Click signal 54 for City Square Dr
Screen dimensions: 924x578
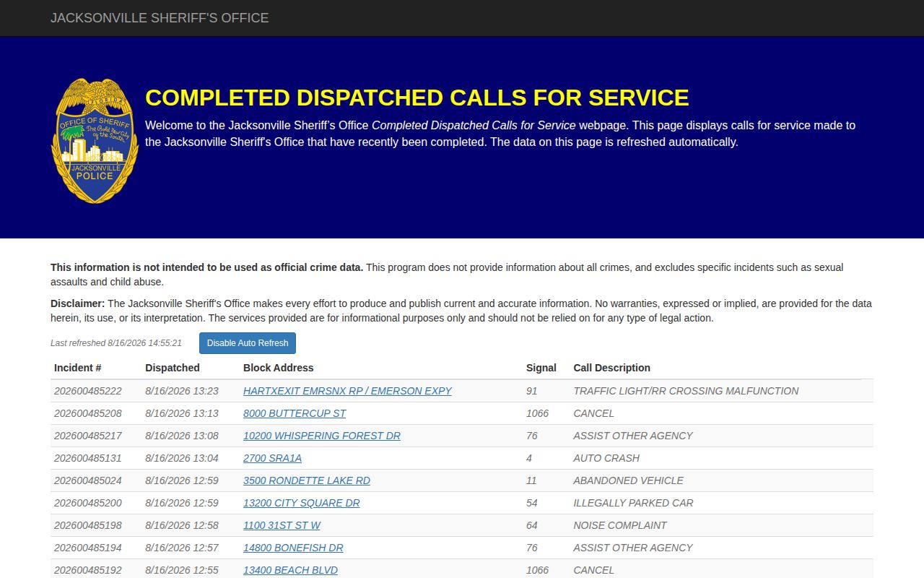click(x=532, y=503)
